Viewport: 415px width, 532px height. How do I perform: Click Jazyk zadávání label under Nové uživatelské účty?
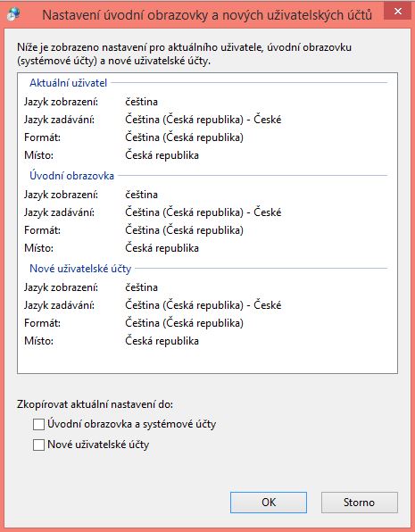60,305
